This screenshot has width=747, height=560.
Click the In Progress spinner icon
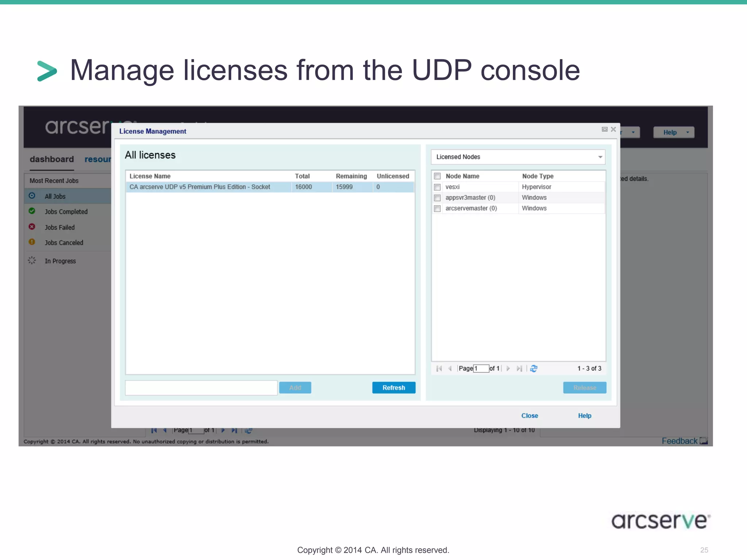(32, 260)
